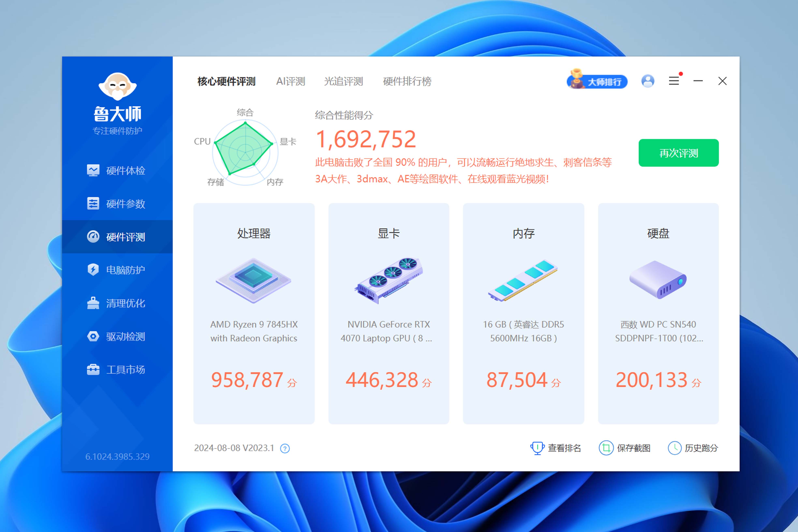Click the 大师排行 trophy button
Image resolution: width=798 pixels, height=532 pixels.
(597, 80)
